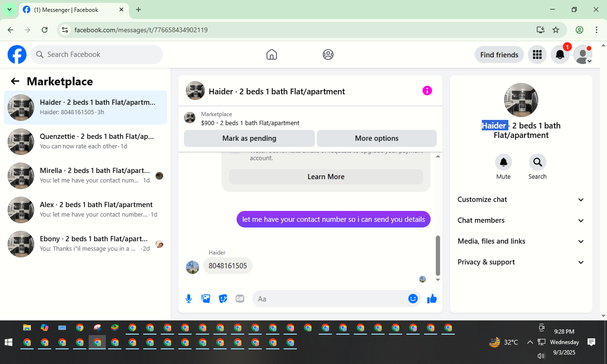Viewport: 607px width, 364px height.
Task: Focus the Aa message input field
Action: pyautogui.click(x=337, y=299)
